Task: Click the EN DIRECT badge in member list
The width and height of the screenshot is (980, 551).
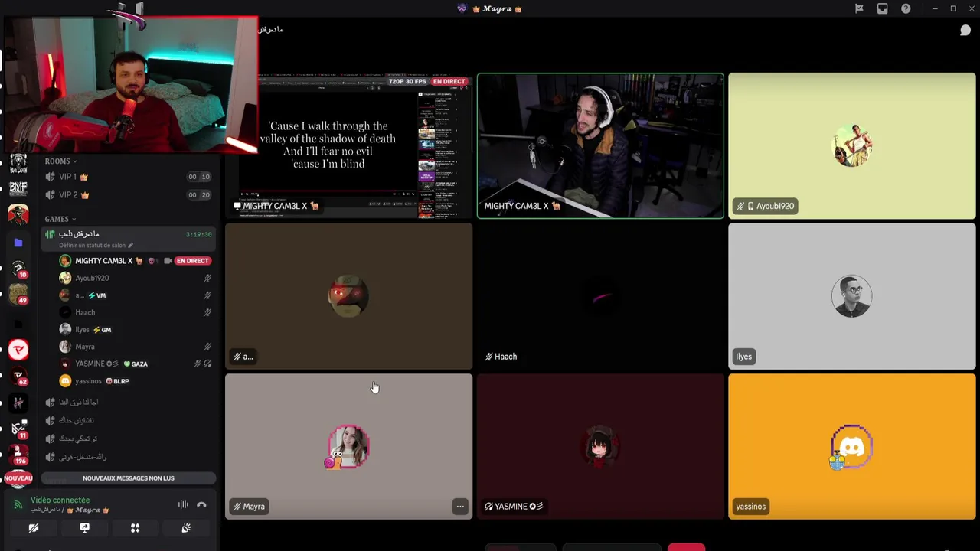Action: [192, 261]
